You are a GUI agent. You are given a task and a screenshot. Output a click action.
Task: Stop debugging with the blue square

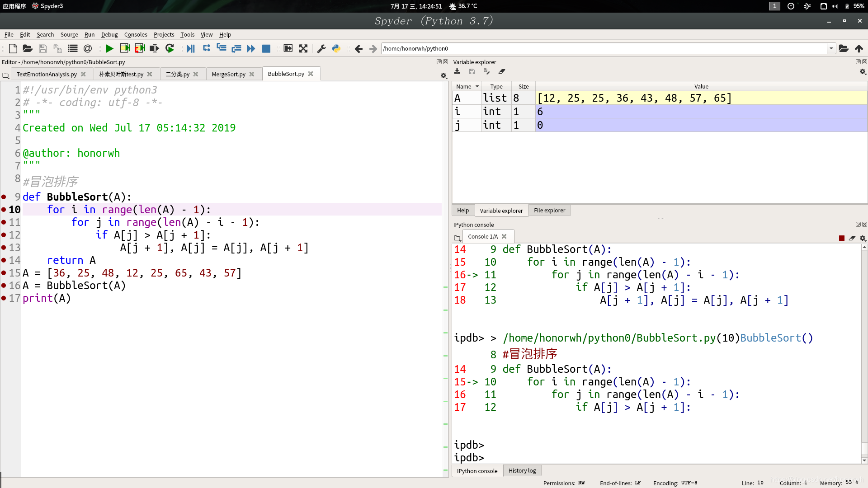coord(266,48)
